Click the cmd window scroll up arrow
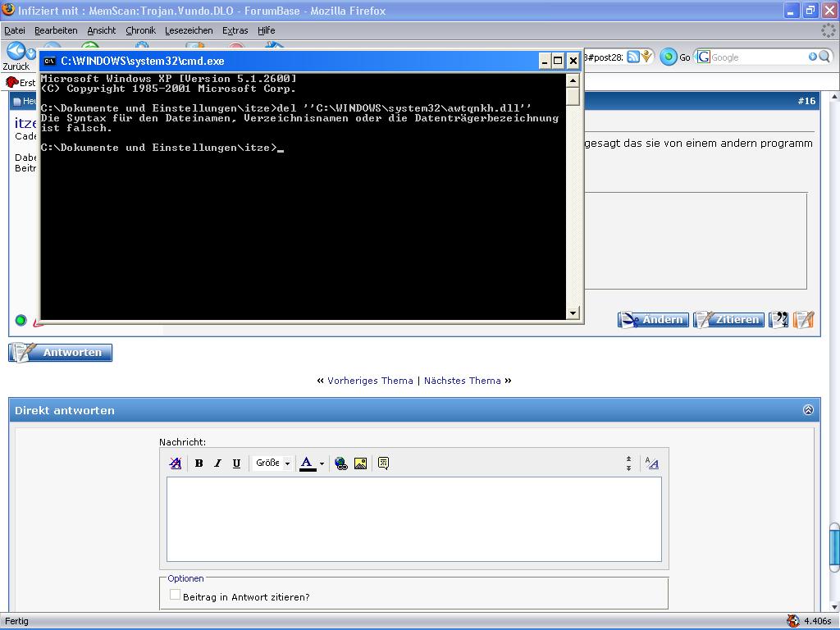Image resolution: width=840 pixels, height=630 pixels. pyautogui.click(x=573, y=80)
